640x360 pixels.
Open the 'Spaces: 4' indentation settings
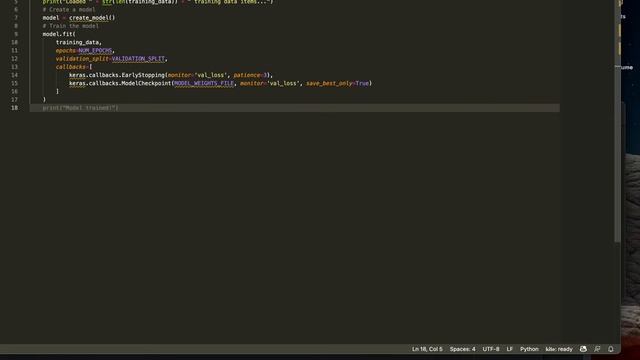coord(462,349)
